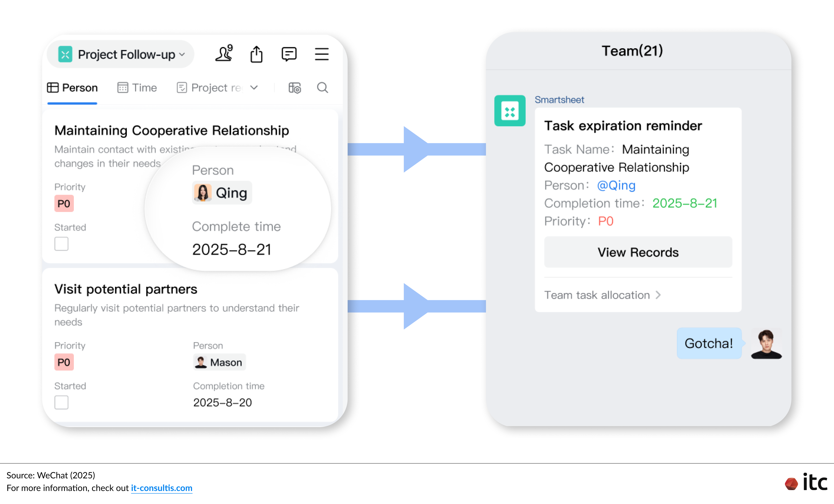Open the comments icon next to share

(289, 54)
